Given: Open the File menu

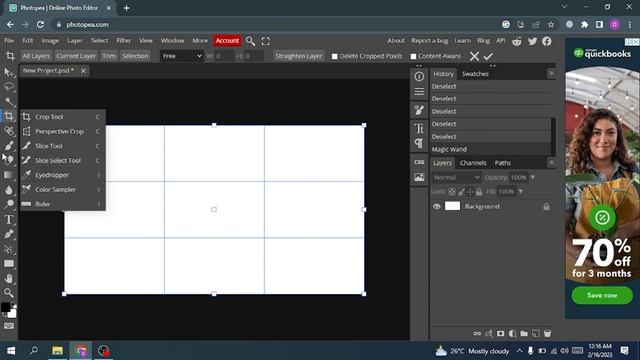Looking at the screenshot, I should point(9,40).
